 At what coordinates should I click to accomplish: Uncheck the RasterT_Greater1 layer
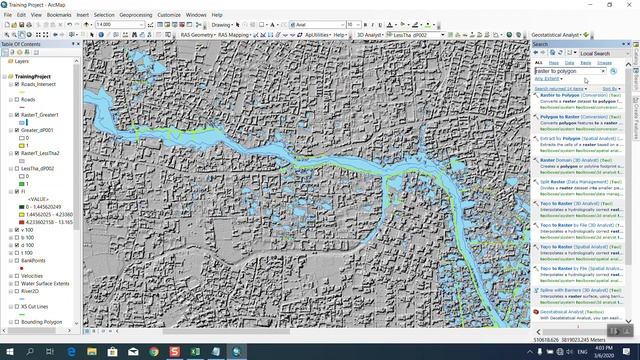(17, 115)
